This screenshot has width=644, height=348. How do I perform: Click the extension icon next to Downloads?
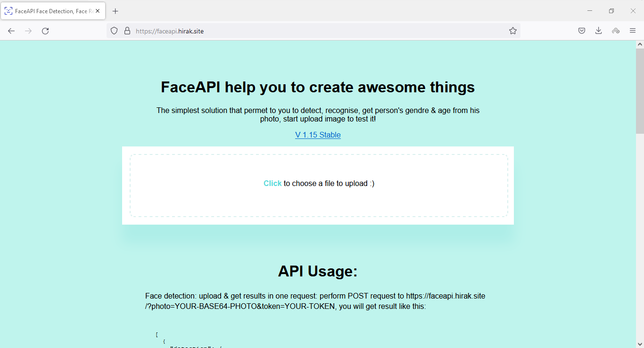click(616, 31)
